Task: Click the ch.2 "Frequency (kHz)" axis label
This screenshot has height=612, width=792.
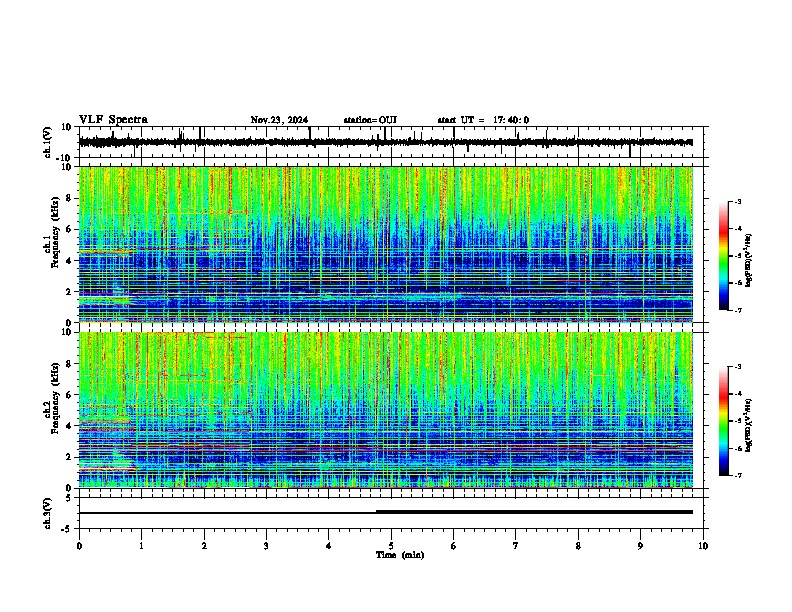Action: tap(55, 398)
